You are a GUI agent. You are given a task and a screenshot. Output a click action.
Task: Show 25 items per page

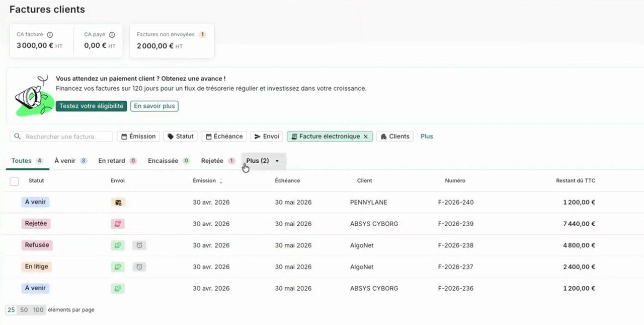(11, 310)
